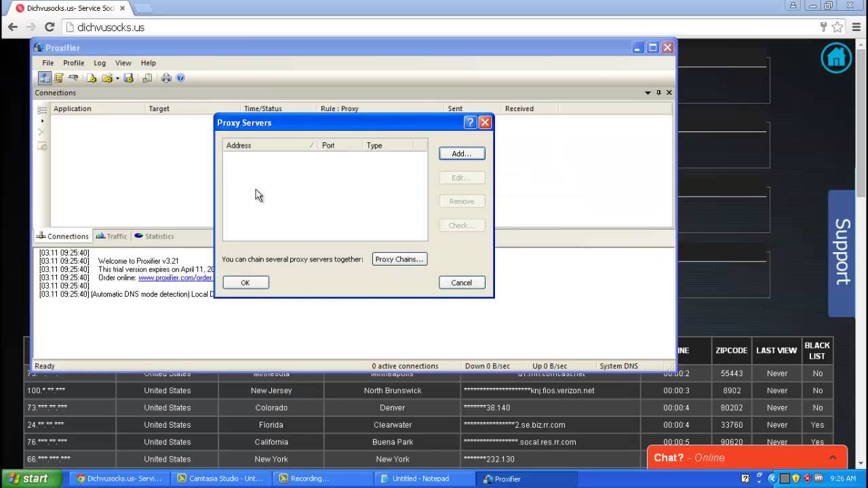Bookmark page with the star icon
The height and width of the screenshot is (488, 868).
(x=837, y=27)
